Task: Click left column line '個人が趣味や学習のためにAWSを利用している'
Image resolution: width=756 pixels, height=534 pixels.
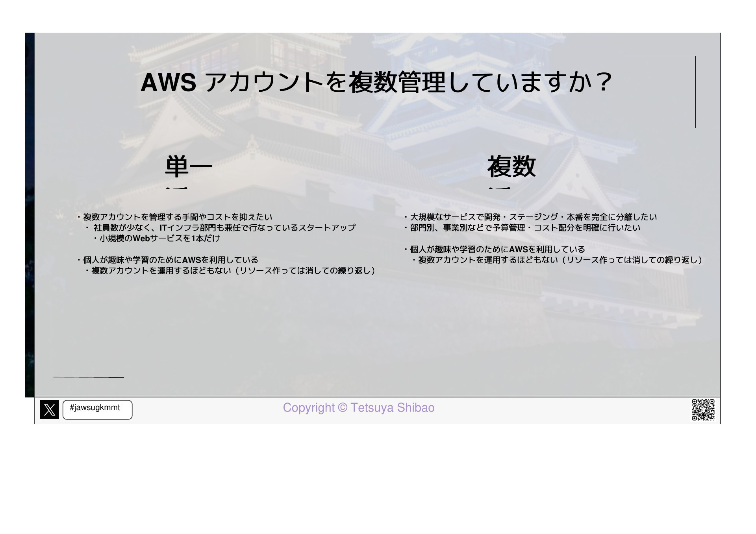Action: point(167,260)
